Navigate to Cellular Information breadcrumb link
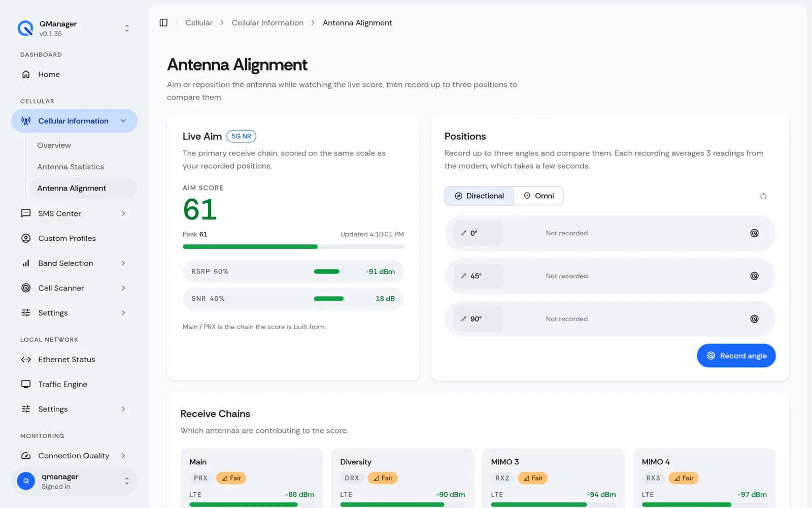The image size is (812, 508). click(x=267, y=23)
